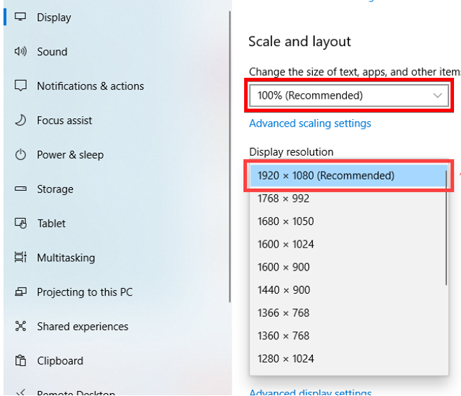The width and height of the screenshot is (461, 396).
Task: Click the Sound speaker icon
Action: pyautogui.click(x=20, y=51)
